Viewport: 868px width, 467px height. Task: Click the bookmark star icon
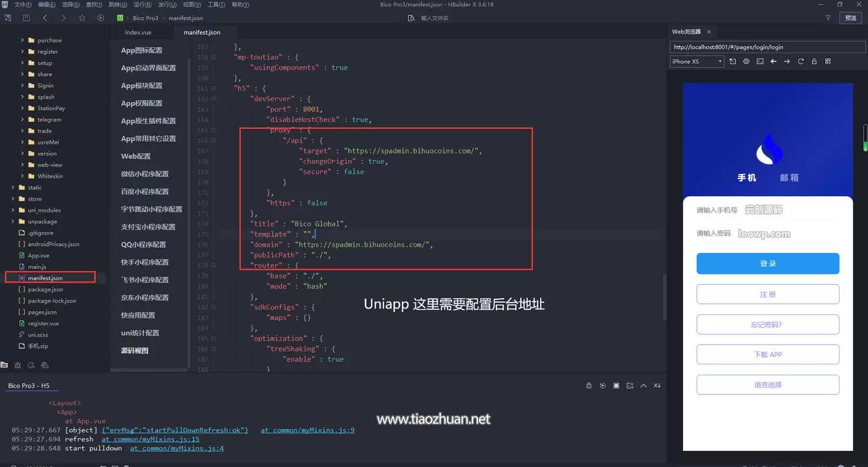(x=82, y=18)
